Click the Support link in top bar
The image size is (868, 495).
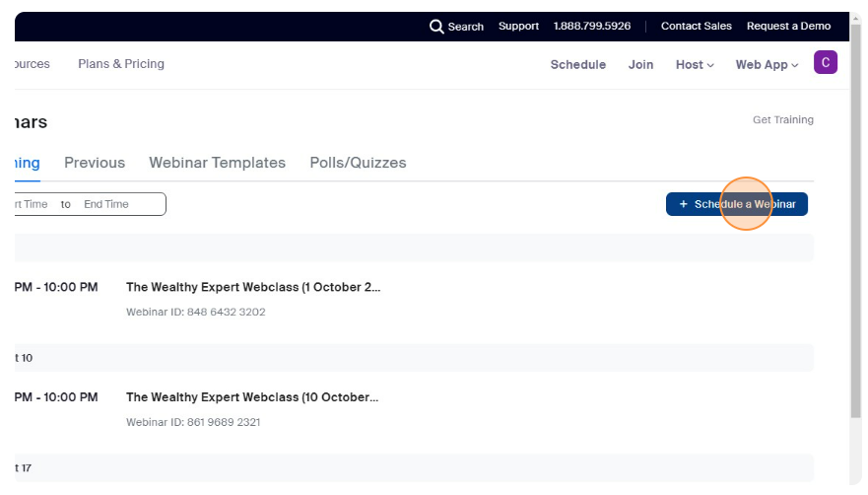[518, 27]
